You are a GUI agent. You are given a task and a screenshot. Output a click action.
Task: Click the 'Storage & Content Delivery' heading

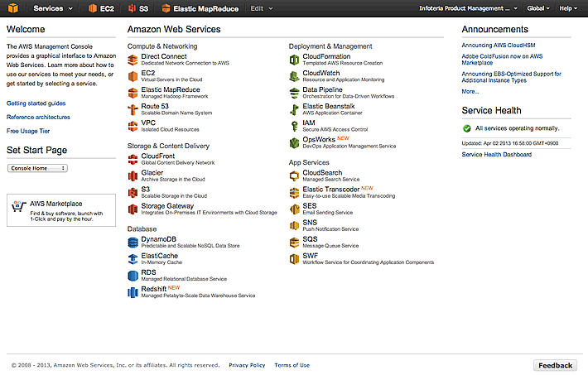[168, 146]
